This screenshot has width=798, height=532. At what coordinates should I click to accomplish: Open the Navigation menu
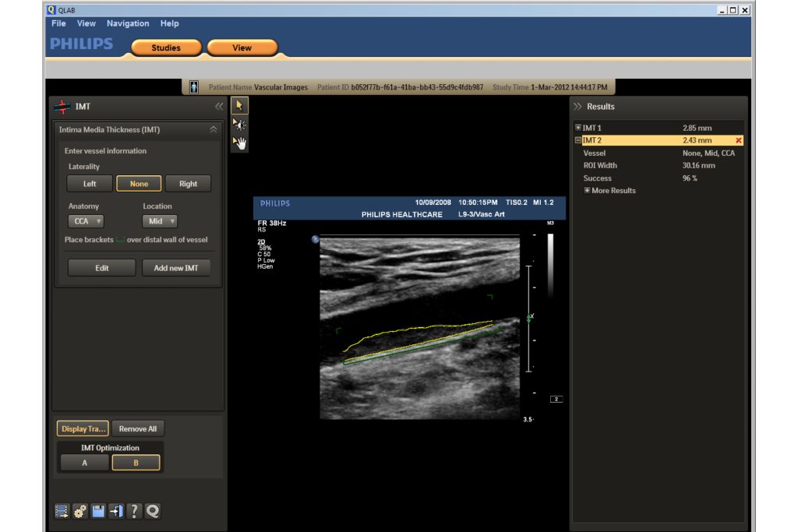128,23
